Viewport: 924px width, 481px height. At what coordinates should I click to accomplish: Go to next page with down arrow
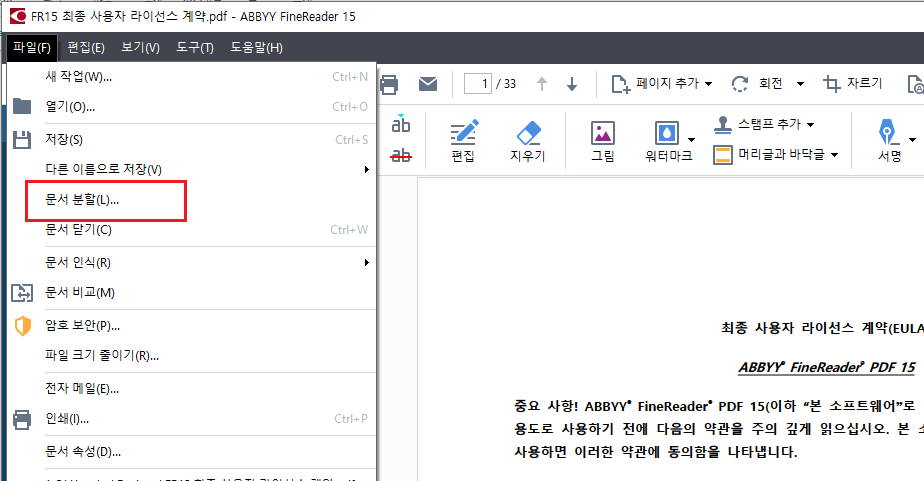click(572, 84)
